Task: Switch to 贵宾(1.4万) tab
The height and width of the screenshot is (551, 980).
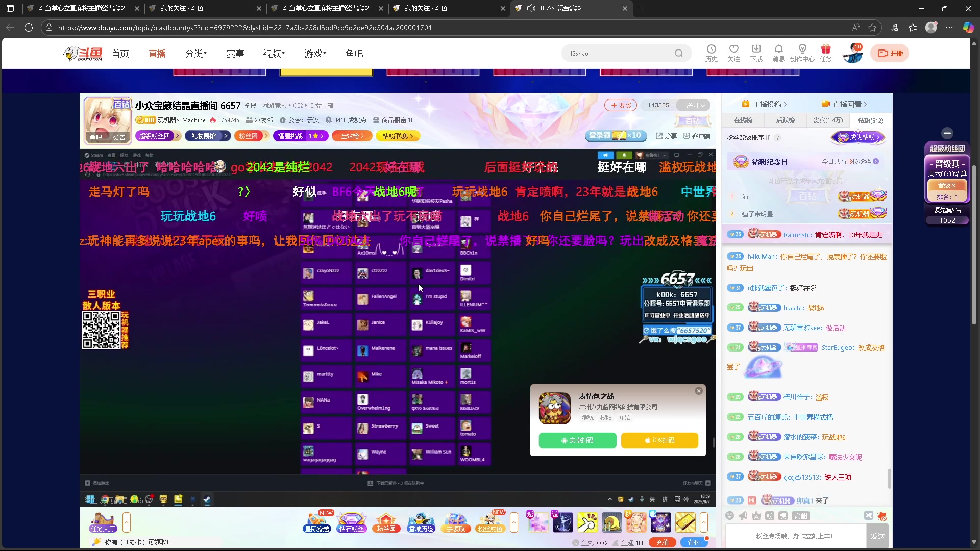Action: tap(828, 120)
